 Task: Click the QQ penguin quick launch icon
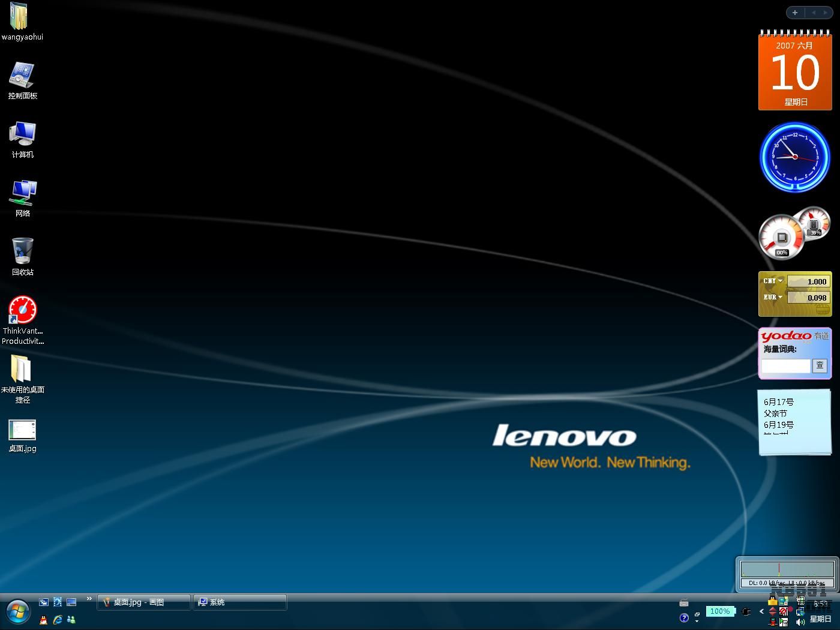point(43,620)
